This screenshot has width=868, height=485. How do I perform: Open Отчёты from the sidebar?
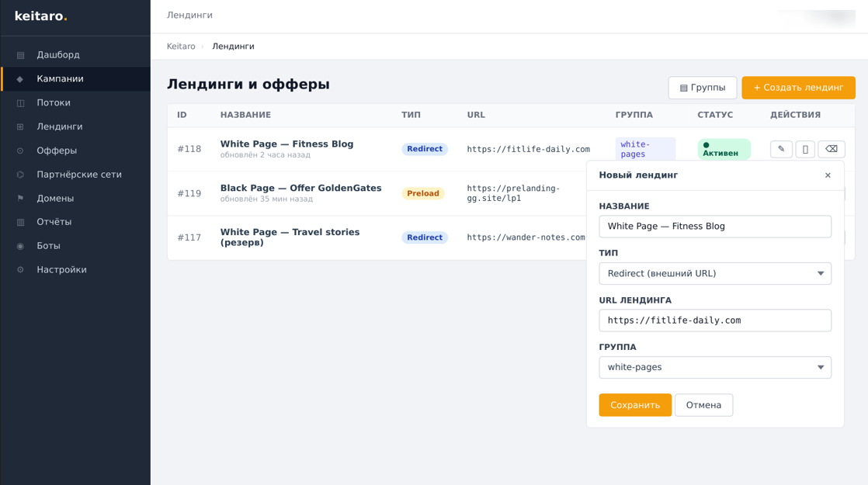coord(54,222)
